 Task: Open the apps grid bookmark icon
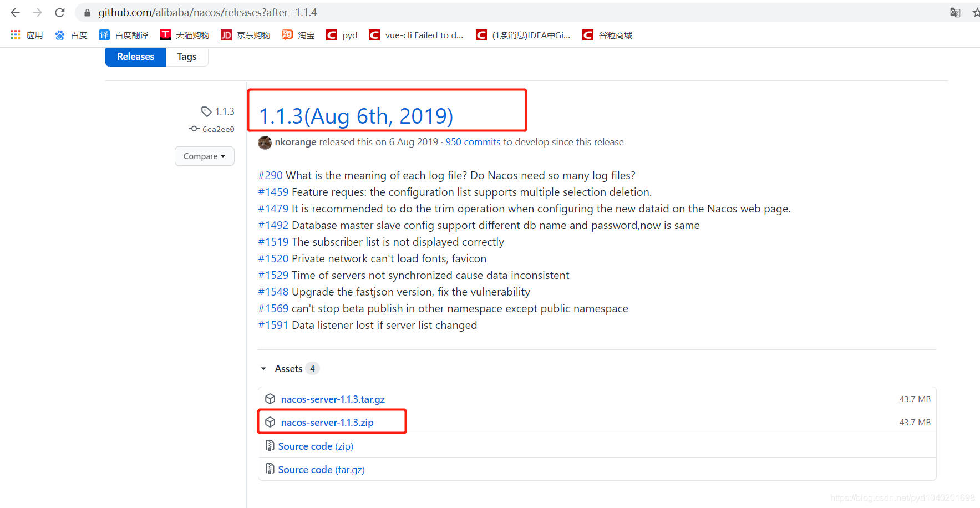16,35
